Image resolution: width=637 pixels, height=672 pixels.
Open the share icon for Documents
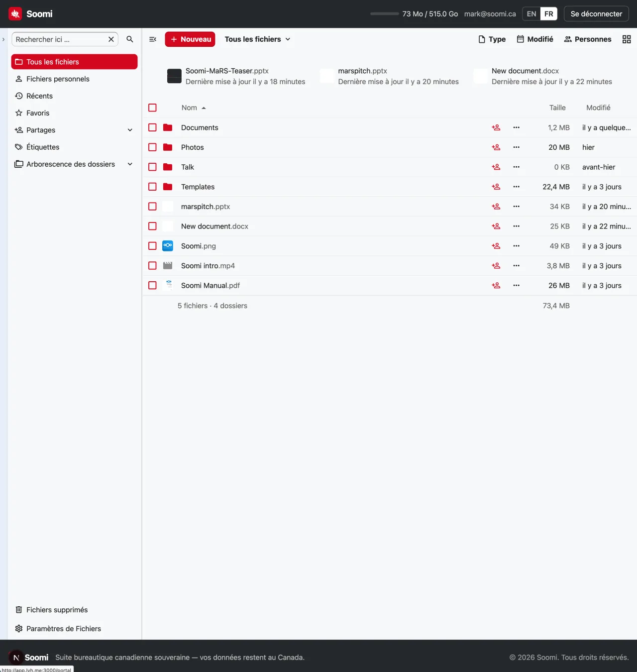point(496,128)
